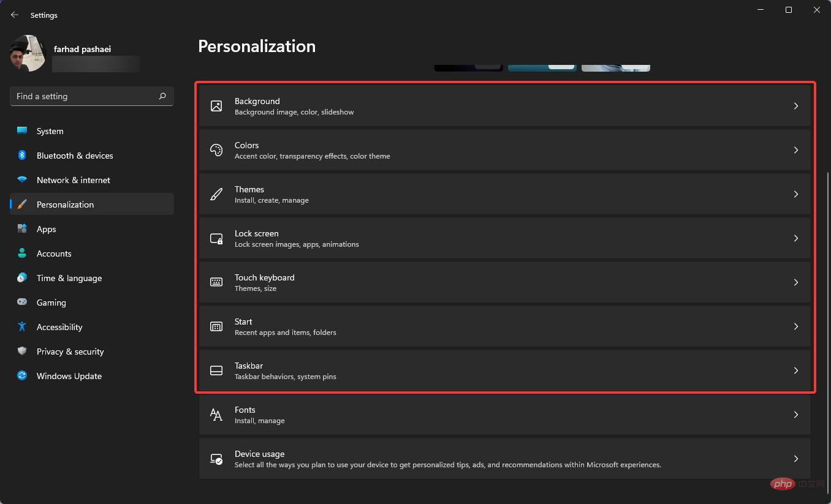The height and width of the screenshot is (504, 831).
Task: Click 'Accent color, transparency effects, color theme' text
Action: [313, 156]
